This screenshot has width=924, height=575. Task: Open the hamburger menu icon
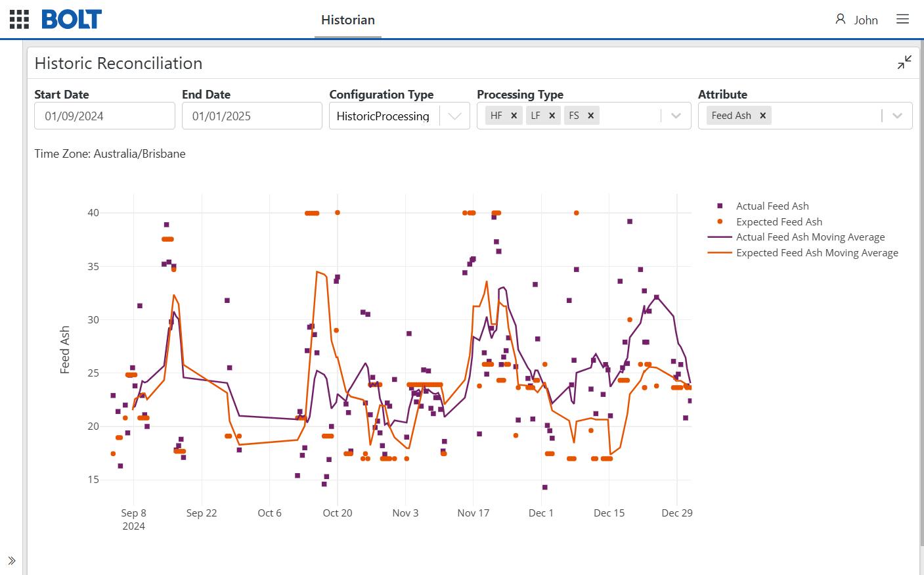coord(903,19)
